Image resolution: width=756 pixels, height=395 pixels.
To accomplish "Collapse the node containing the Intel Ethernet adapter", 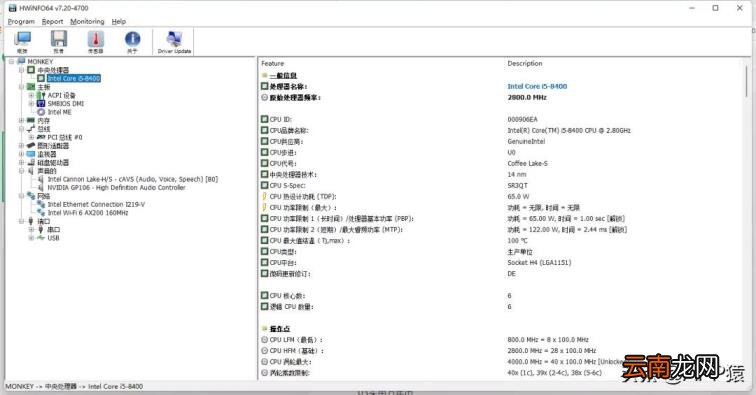I will pyautogui.click(x=21, y=196).
